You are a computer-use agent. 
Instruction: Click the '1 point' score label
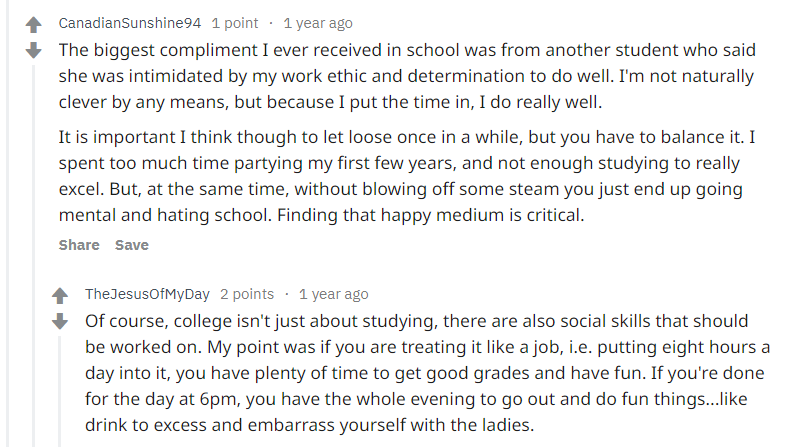[235, 23]
